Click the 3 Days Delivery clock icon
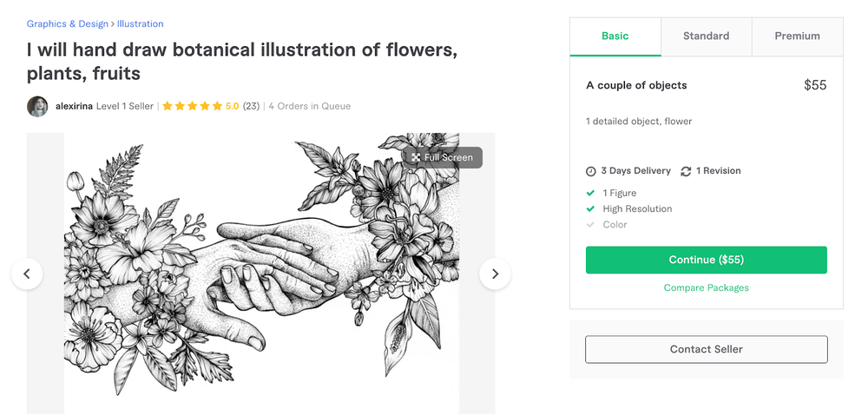Viewport: 868px width, 416px height. 591,171
